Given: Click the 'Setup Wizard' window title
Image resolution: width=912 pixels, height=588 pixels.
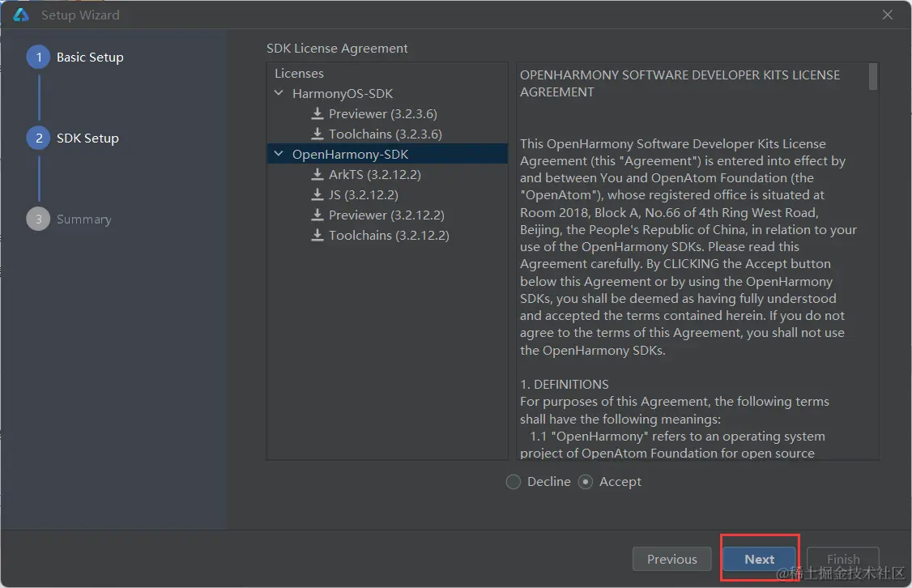Looking at the screenshot, I should (x=80, y=15).
